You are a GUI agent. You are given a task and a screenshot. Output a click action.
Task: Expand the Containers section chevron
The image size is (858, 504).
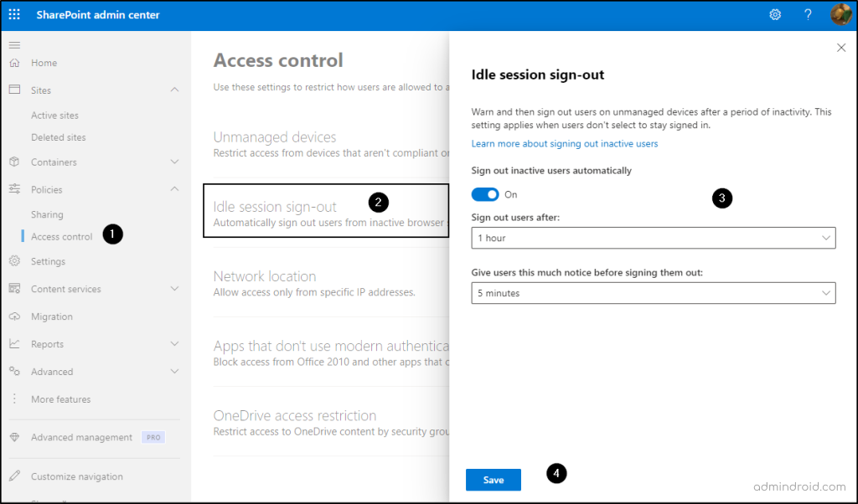pyautogui.click(x=174, y=162)
